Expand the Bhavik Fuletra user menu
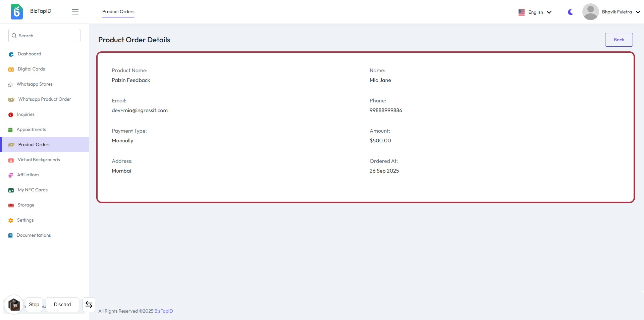Image resolution: width=644 pixels, height=320 pixels. click(621, 12)
